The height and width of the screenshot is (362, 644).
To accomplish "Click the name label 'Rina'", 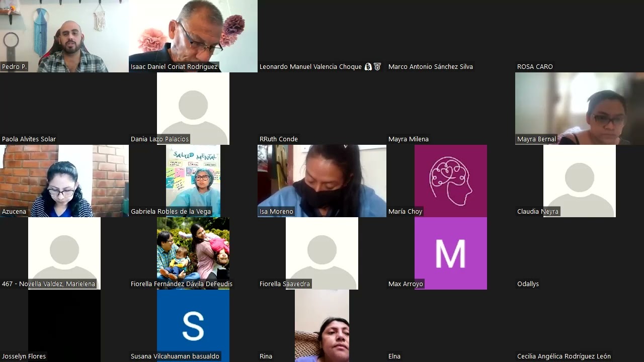I will point(266,356).
